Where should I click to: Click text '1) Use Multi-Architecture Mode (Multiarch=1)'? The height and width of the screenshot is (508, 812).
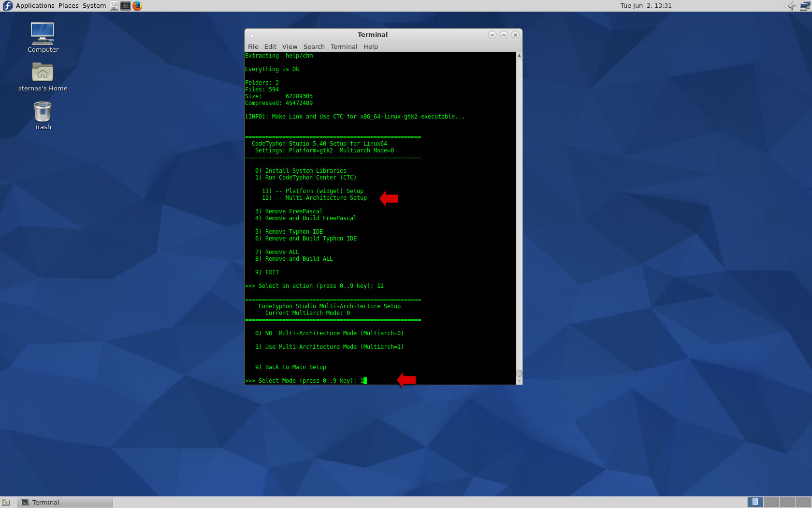pos(329,347)
